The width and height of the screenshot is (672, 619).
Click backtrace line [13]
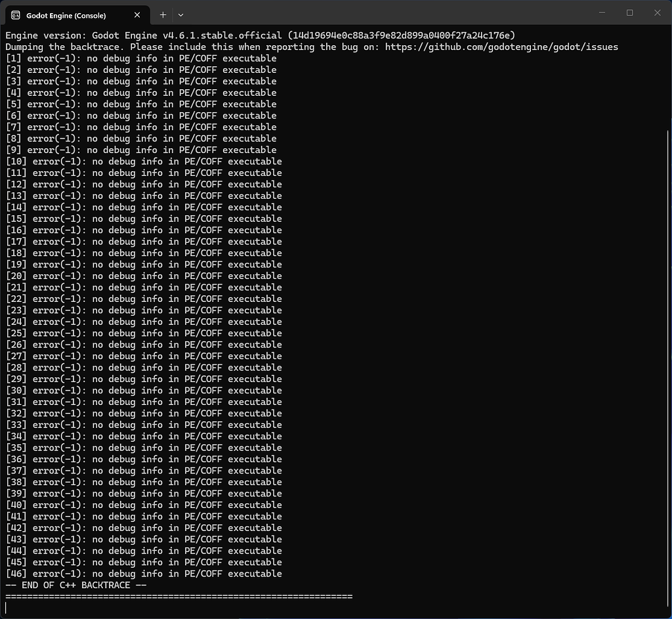144,196
